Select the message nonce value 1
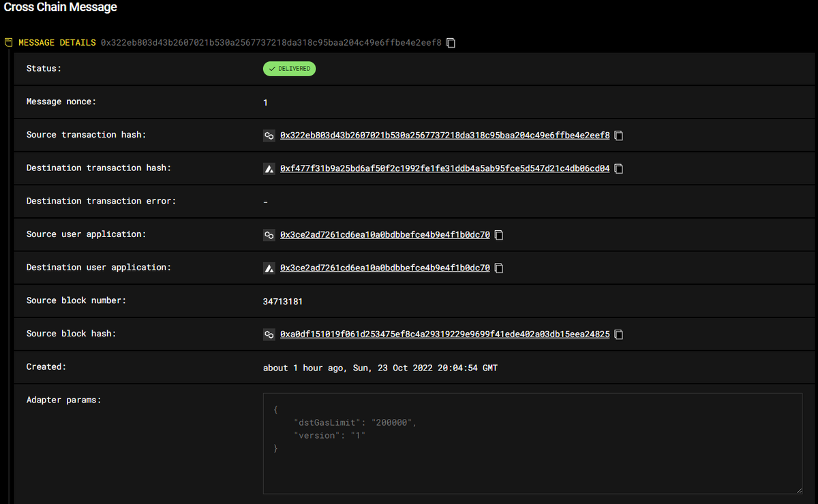Screen dimensions: 818x504 click(265, 102)
